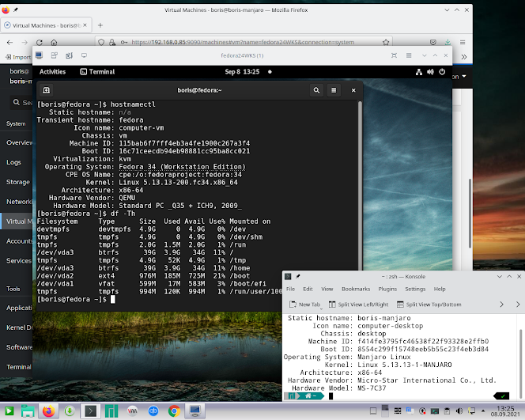Show more bookmarks toolbar items chevron
This screenshot has width=525, height=420.
tap(464, 57)
